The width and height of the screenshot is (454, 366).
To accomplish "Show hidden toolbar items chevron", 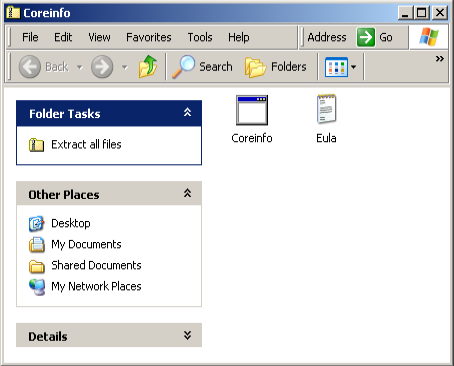I will pos(440,59).
